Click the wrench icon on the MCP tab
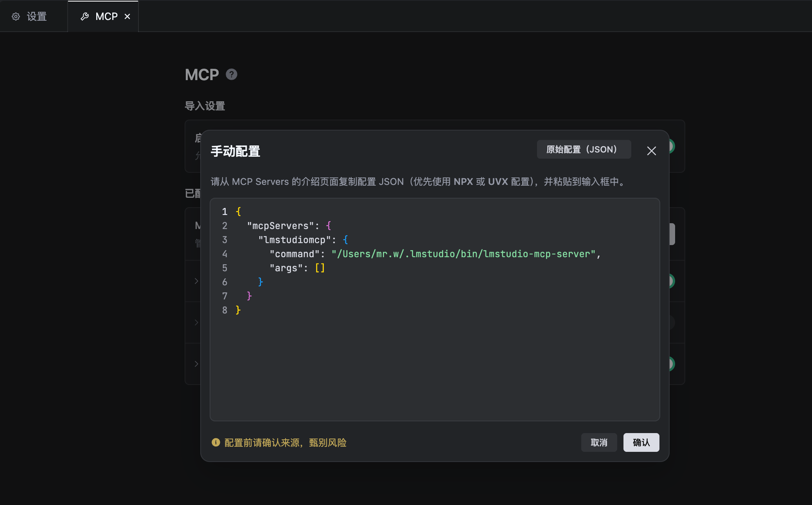This screenshot has width=812, height=505. click(x=84, y=16)
